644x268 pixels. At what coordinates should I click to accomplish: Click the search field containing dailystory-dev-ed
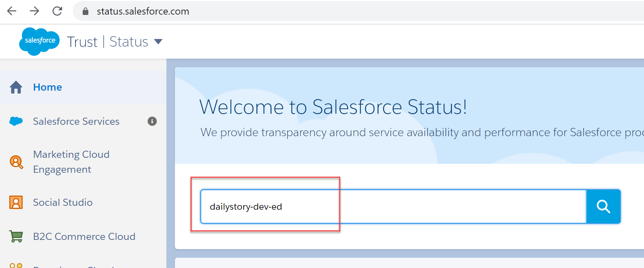[393, 207]
